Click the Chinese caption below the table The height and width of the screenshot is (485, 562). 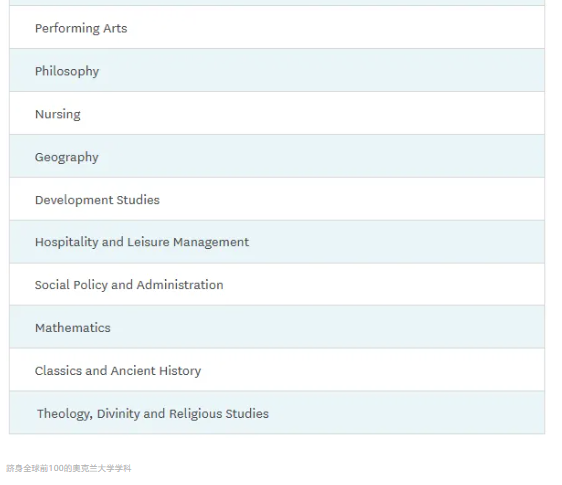coord(69,468)
